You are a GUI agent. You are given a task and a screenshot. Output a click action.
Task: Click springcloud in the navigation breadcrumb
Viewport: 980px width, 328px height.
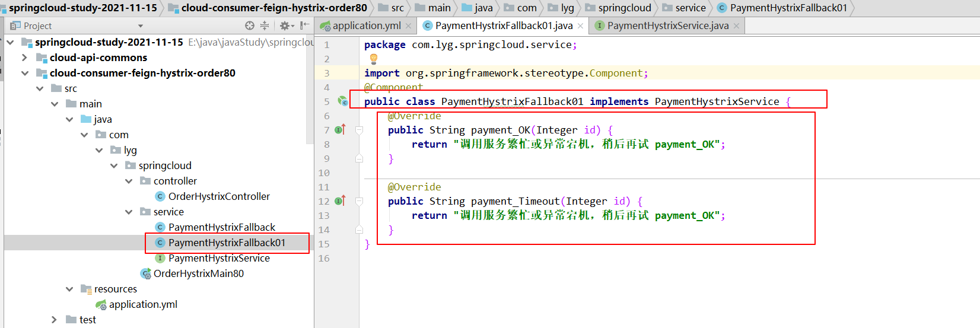tap(625, 8)
